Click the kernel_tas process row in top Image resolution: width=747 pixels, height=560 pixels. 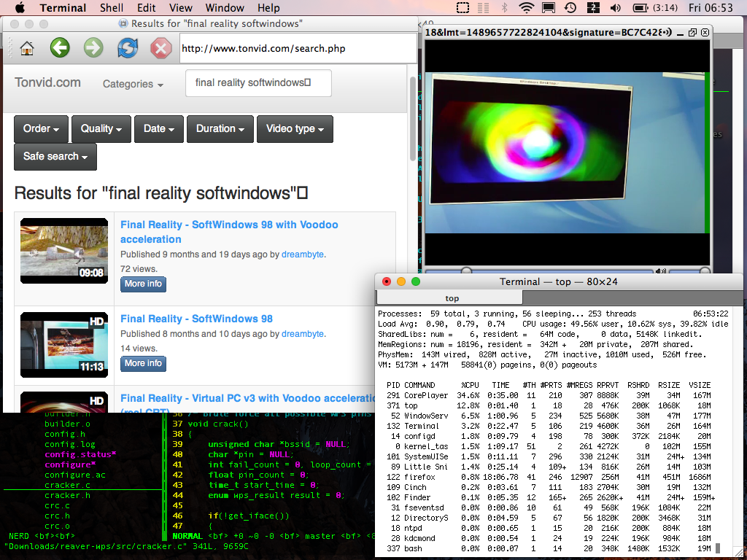tap(549, 446)
